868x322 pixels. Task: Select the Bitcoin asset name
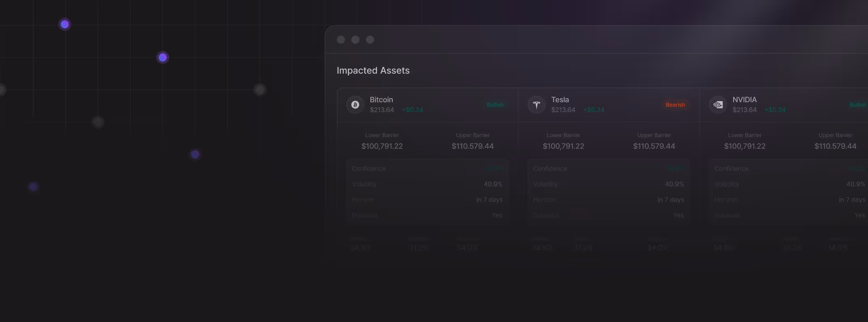pyautogui.click(x=381, y=100)
